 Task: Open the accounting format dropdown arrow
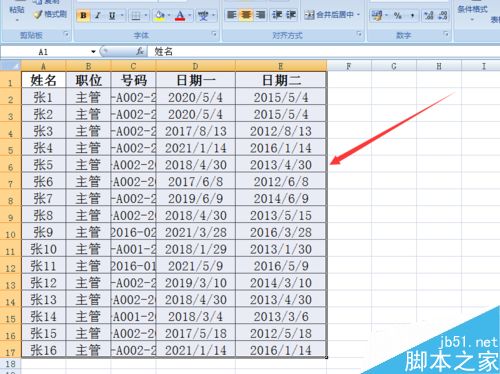pos(387,15)
